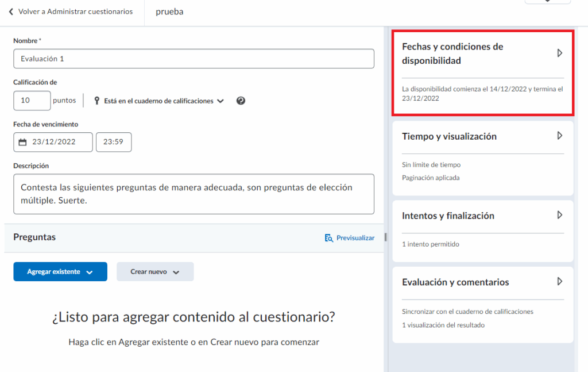Click the due time field 23:59
Viewport: 588px width, 372px height.
[114, 142]
